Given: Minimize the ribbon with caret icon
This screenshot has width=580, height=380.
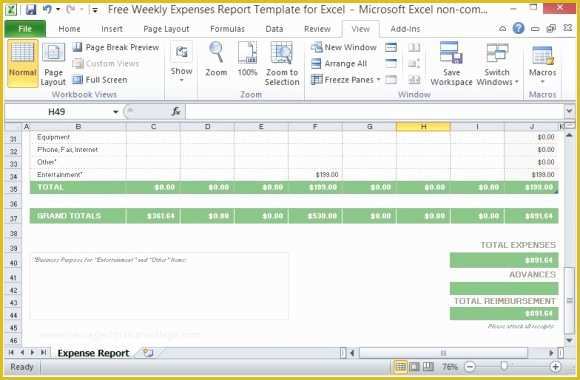Looking at the screenshot, I should coord(503,28).
